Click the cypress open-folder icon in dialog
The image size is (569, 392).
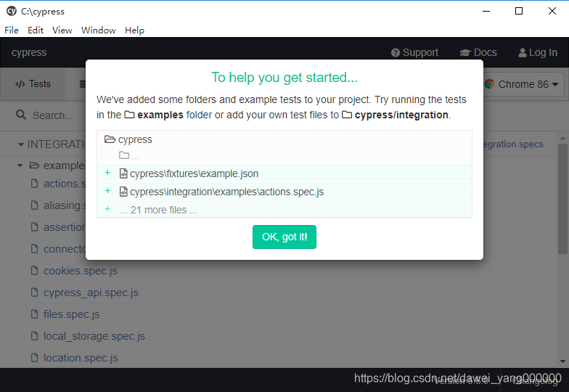(x=110, y=139)
